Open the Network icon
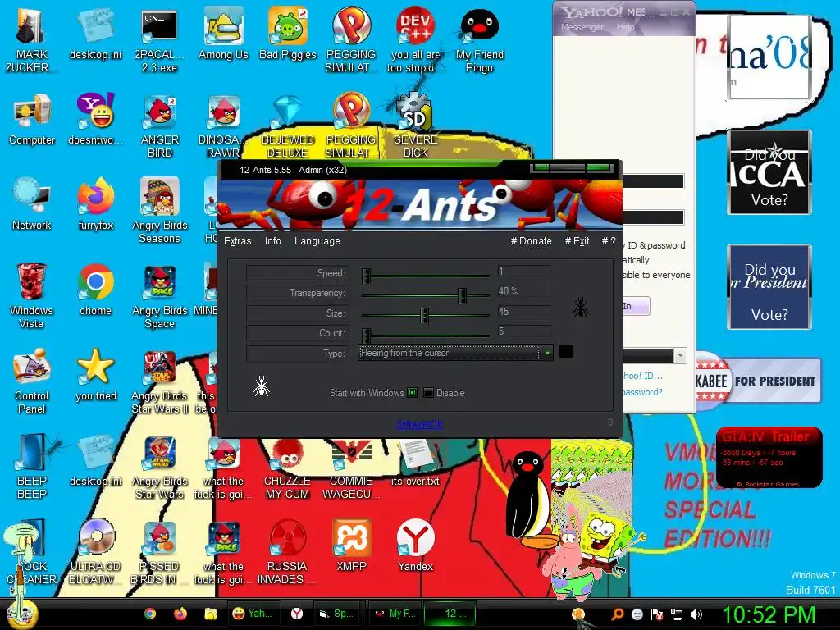Screen dimensions: 840x630 coord(32,203)
